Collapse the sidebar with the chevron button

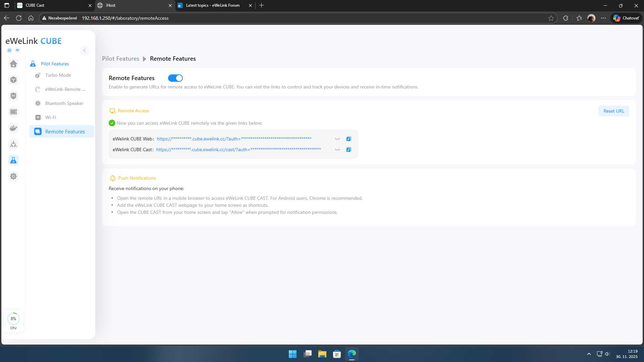85,50
